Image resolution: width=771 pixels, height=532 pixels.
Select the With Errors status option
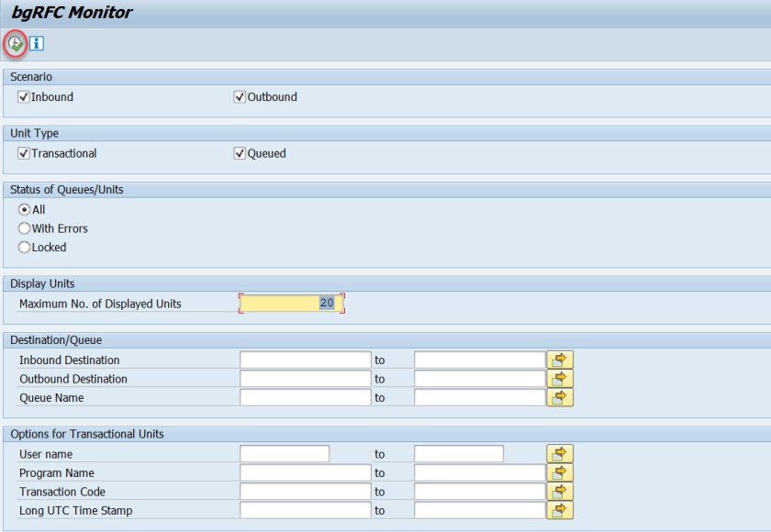coord(25,228)
